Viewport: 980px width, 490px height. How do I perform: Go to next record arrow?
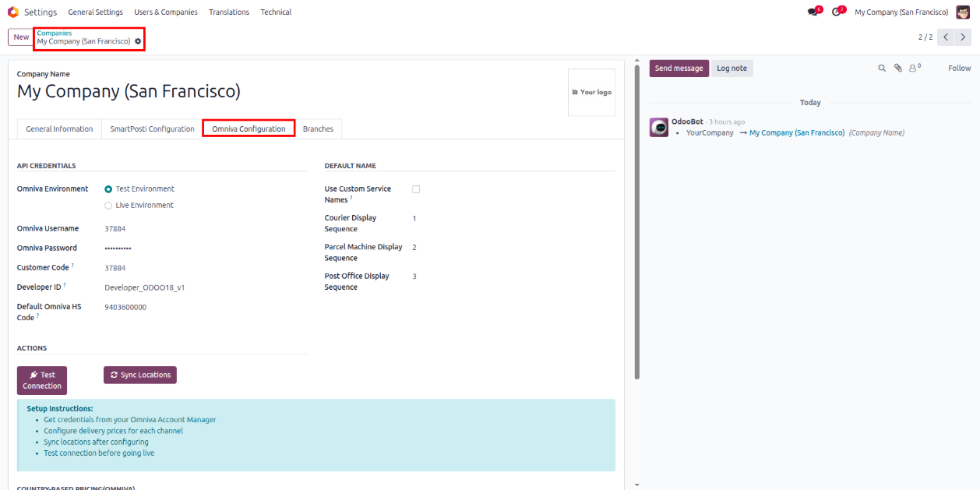coord(964,37)
